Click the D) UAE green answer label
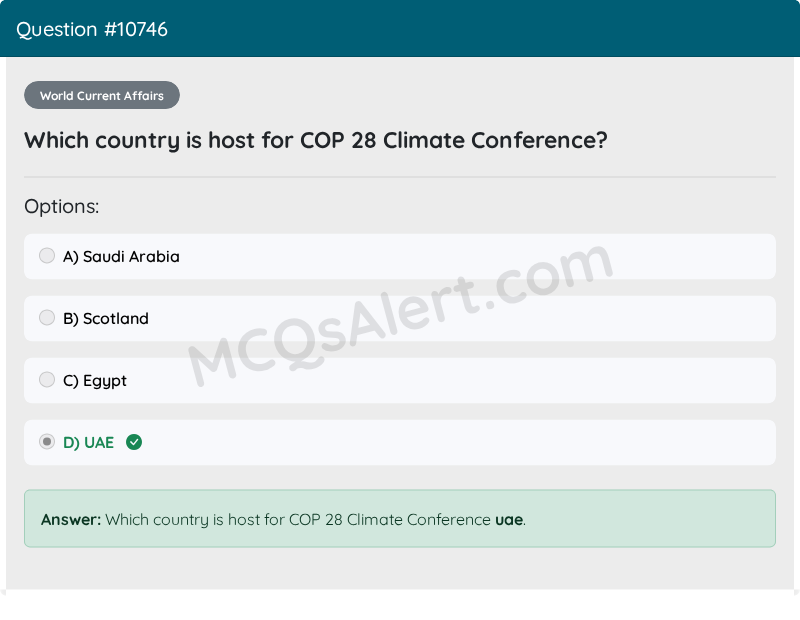Screen dimensions: 800x620 pyautogui.click(x=88, y=442)
